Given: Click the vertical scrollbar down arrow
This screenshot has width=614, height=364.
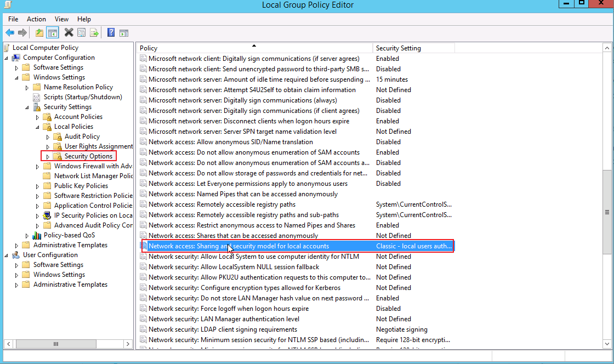Looking at the screenshot, I should (x=607, y=344).
